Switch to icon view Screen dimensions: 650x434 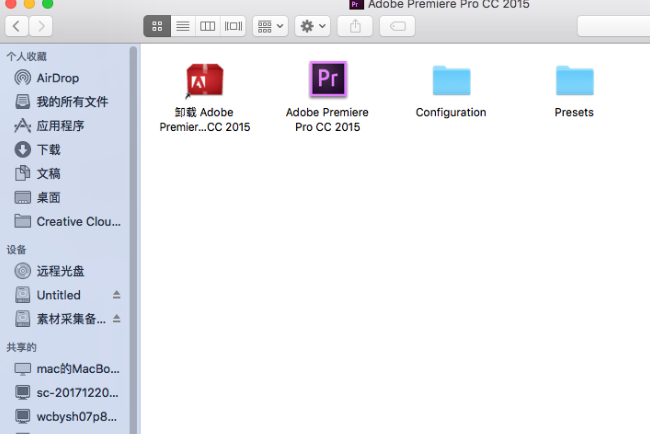point(157,26)
